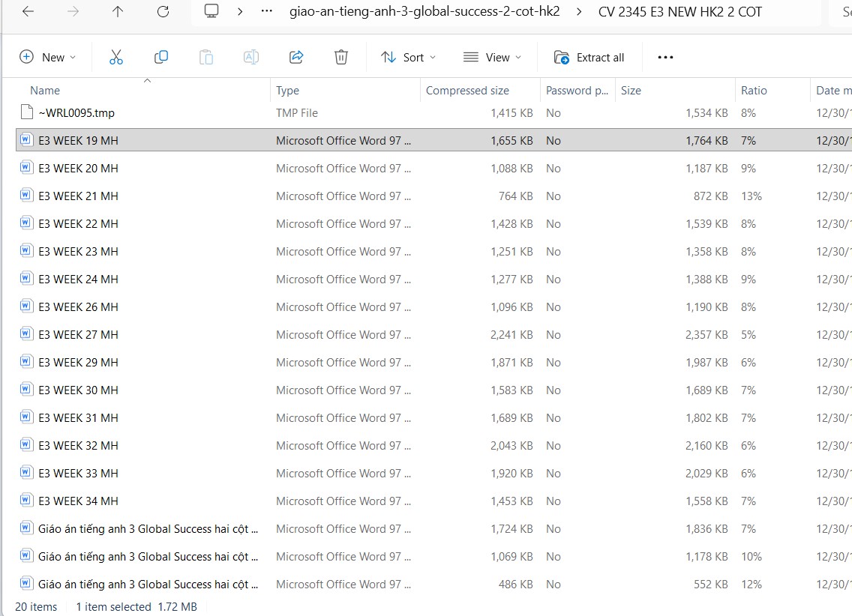
Task: Click the This PC monitor icon
Action: [x=211, y=12]
